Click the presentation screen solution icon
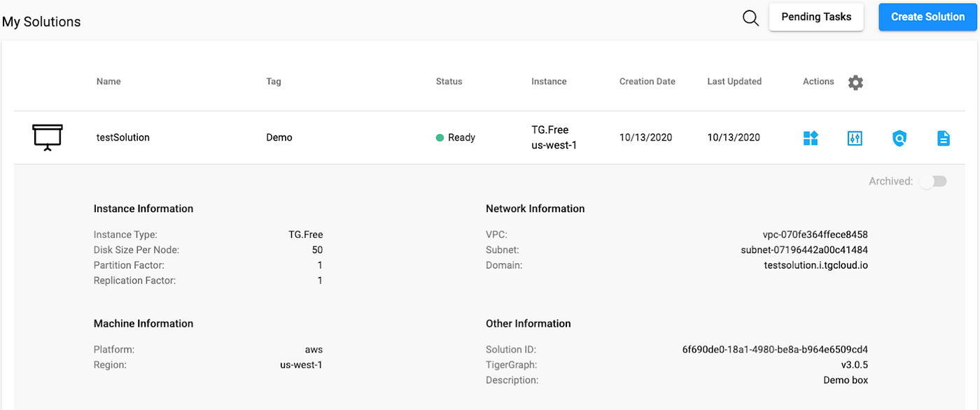Viewport: 980px width, 410px height. (x=48, y=137)
